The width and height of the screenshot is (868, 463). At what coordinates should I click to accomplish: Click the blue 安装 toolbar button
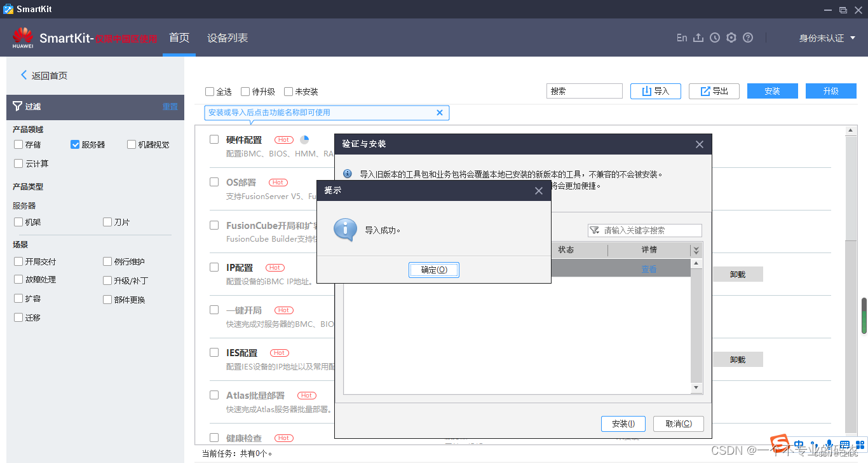[773, 91]
